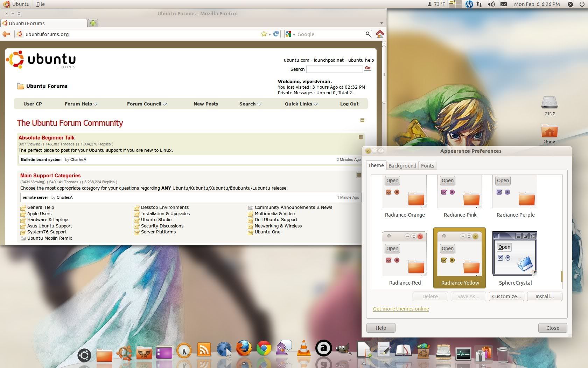Click the Customize... button
This screenshot has height=368, width=588.
click(506, 296)
